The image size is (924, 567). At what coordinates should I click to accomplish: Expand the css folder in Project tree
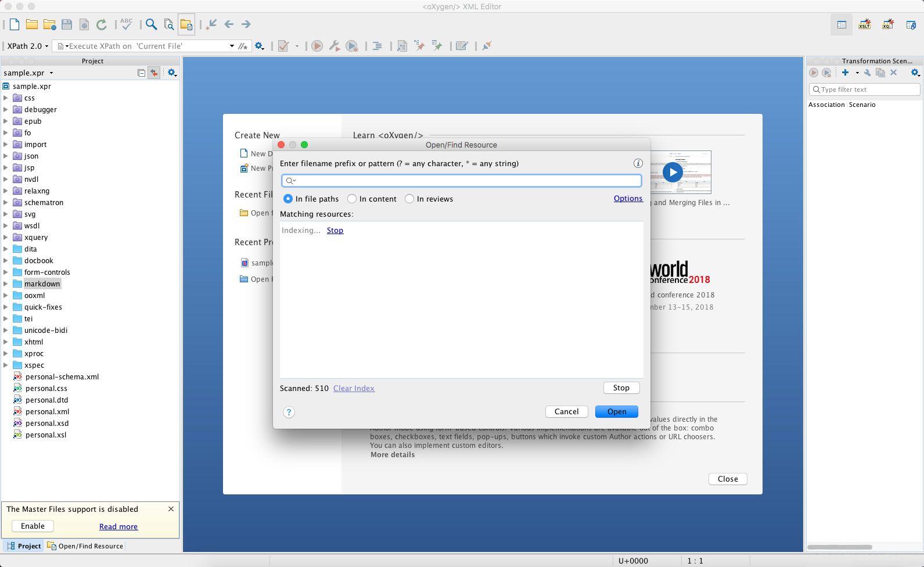tap(6, 98)
